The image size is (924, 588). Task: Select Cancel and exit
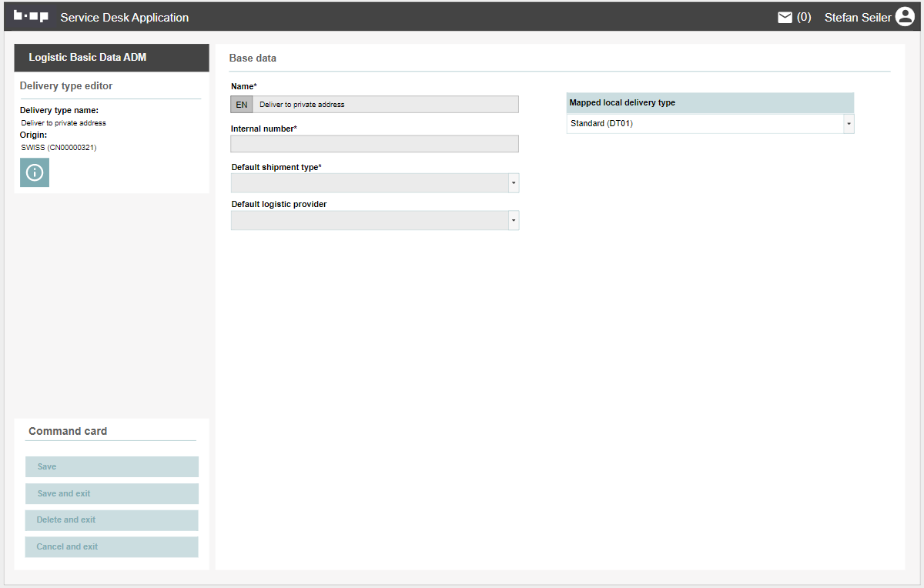(x=112, y=547)
